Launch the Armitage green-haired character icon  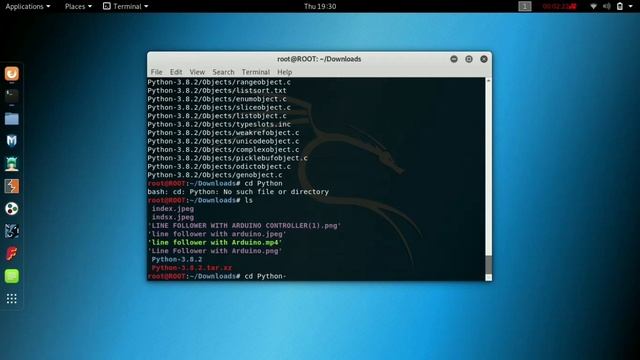(11, 164)
